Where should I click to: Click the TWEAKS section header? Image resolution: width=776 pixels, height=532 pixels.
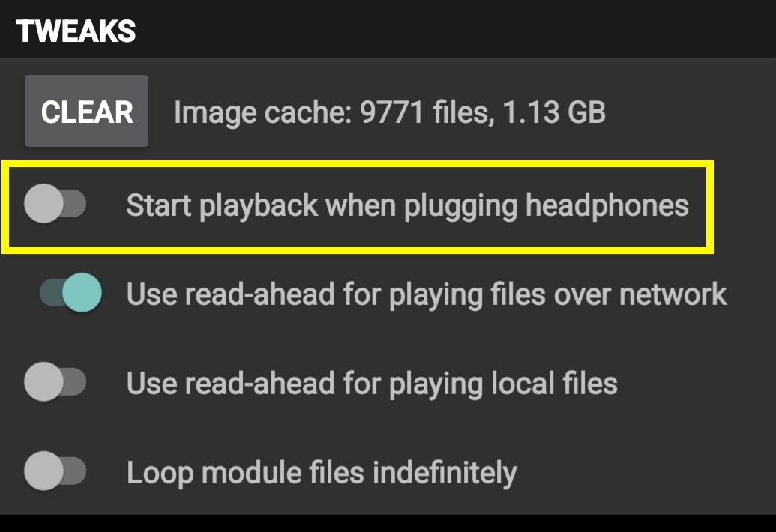pos(76,31)
